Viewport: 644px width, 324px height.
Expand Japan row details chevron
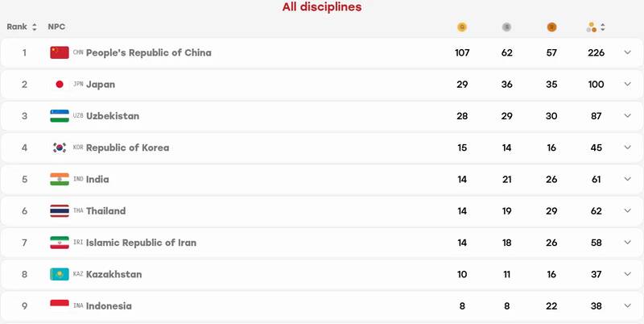(627, 84)
